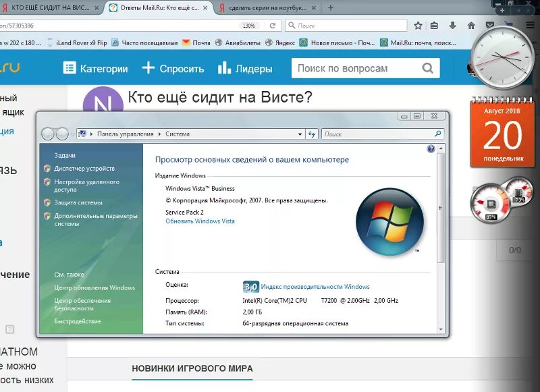Image resolution: width=540 pixels, height=392 pixels.
Task: Click the memory meter gadget dial
Action: (518, 192)
